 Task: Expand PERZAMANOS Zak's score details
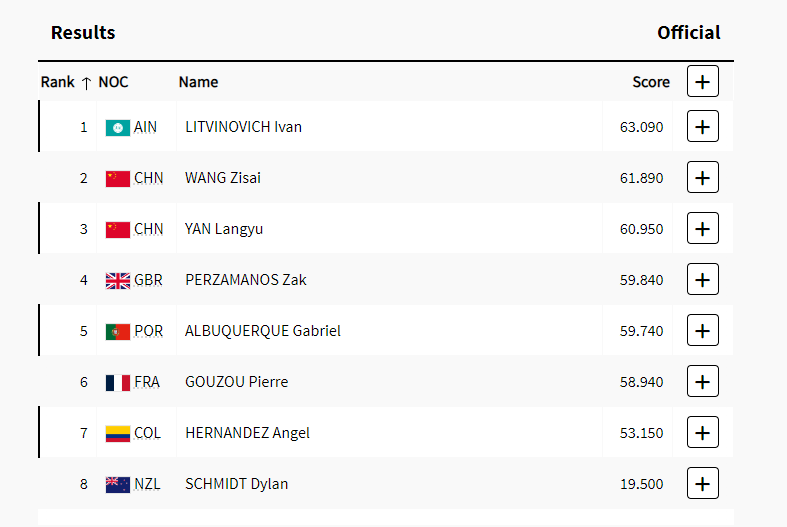[703, 279]
